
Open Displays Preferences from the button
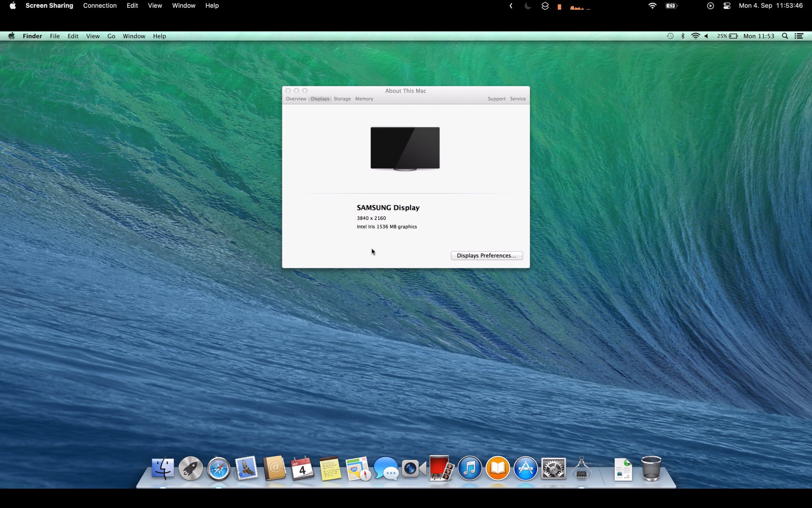tap(486, 255)
